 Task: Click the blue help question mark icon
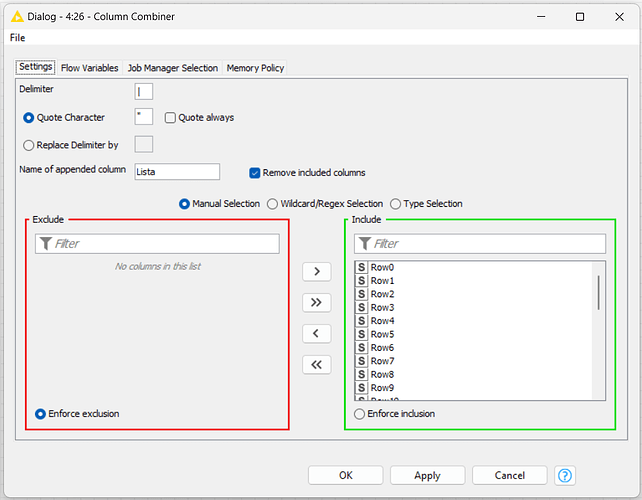(566, 475)
